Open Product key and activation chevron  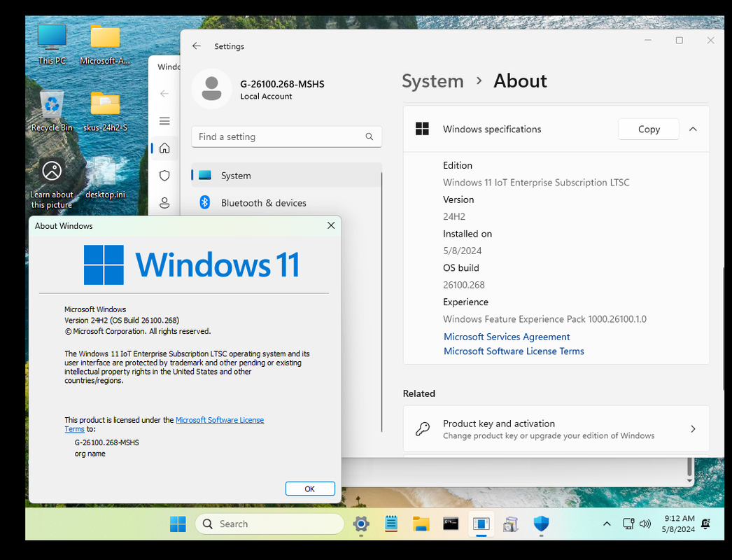click(693, 429)
